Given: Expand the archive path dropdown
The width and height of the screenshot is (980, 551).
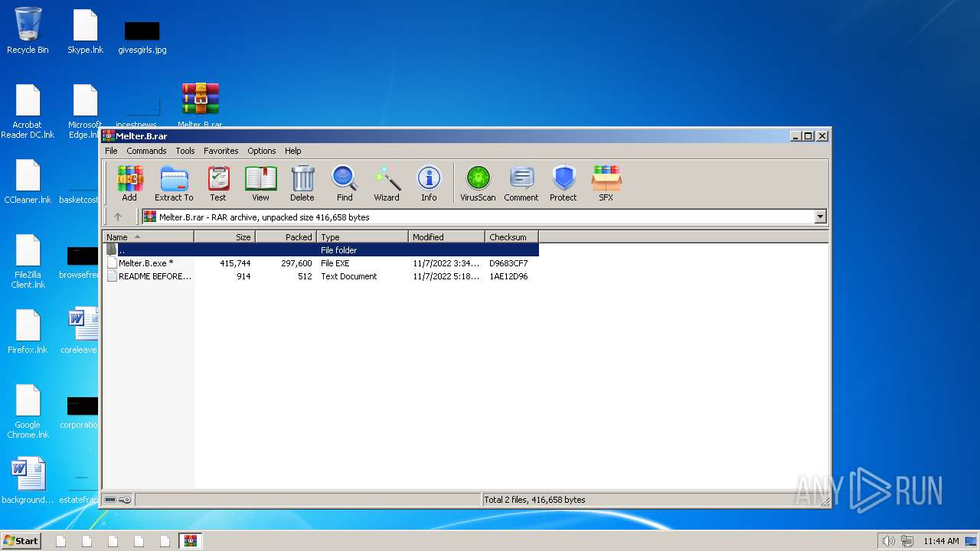Looking at the screenshot, I should point(821,217).
